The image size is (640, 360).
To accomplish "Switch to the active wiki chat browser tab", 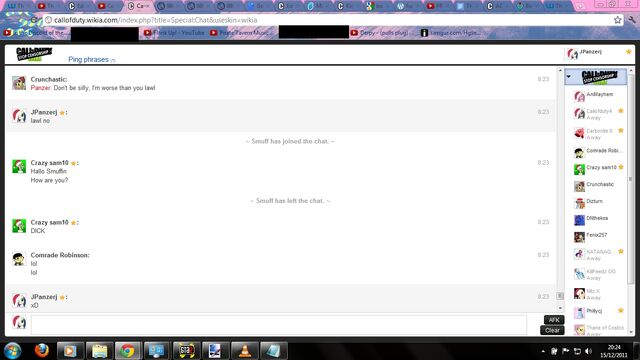I will point(138,6).
